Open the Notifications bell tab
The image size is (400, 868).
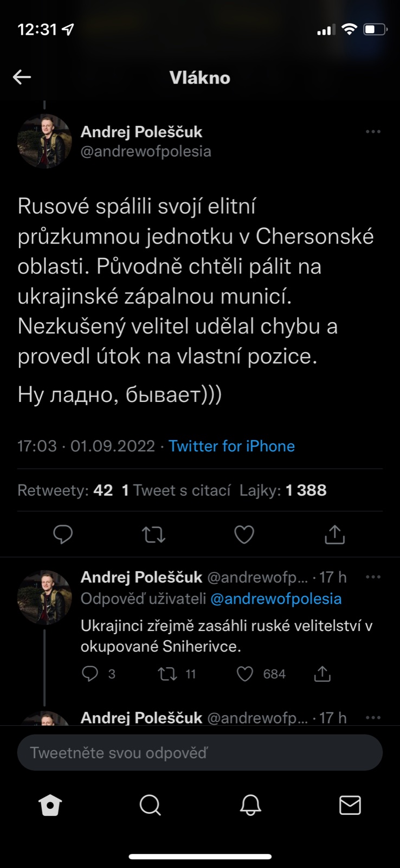(x=250, y=806)
